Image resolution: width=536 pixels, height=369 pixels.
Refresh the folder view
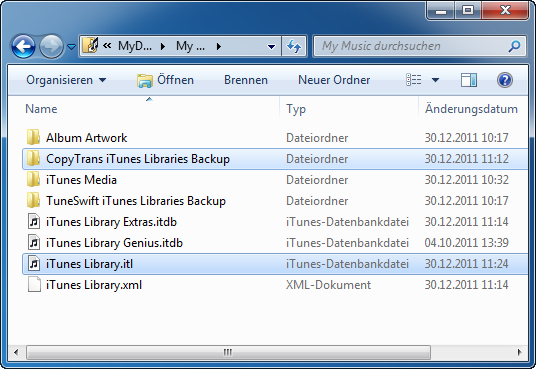click(x=294, y=46)
